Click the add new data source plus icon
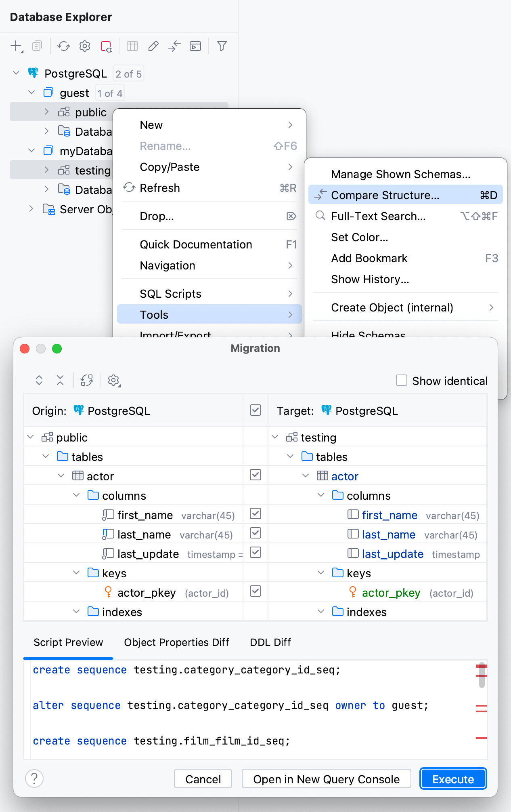This screenshot has height=812, width=511. coord(16,46)
